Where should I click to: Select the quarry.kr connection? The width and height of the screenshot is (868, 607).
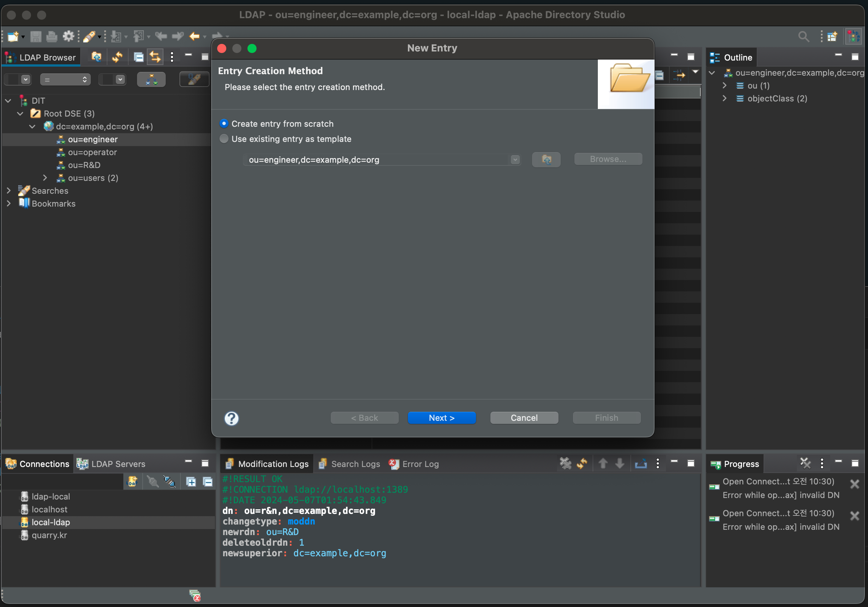click(49, 535)
